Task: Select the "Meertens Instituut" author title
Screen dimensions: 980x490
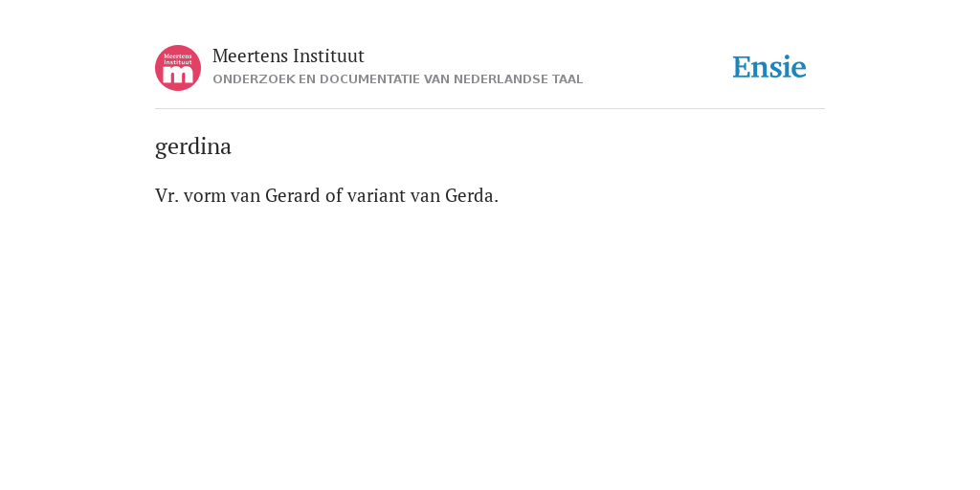Action: 288,56
